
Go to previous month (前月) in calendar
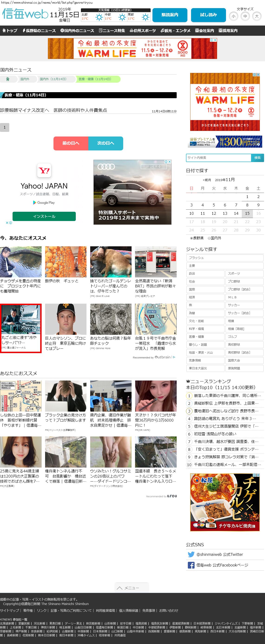[x=207, y=180]
